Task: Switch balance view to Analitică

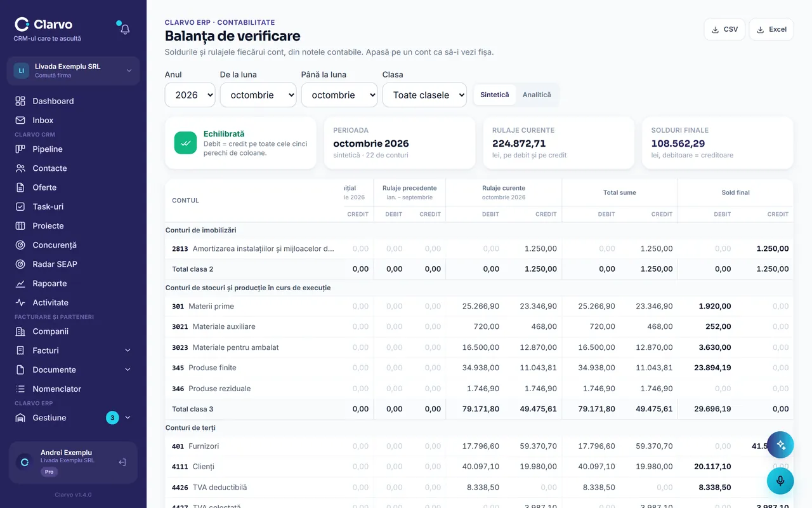Action: (537, 95)
